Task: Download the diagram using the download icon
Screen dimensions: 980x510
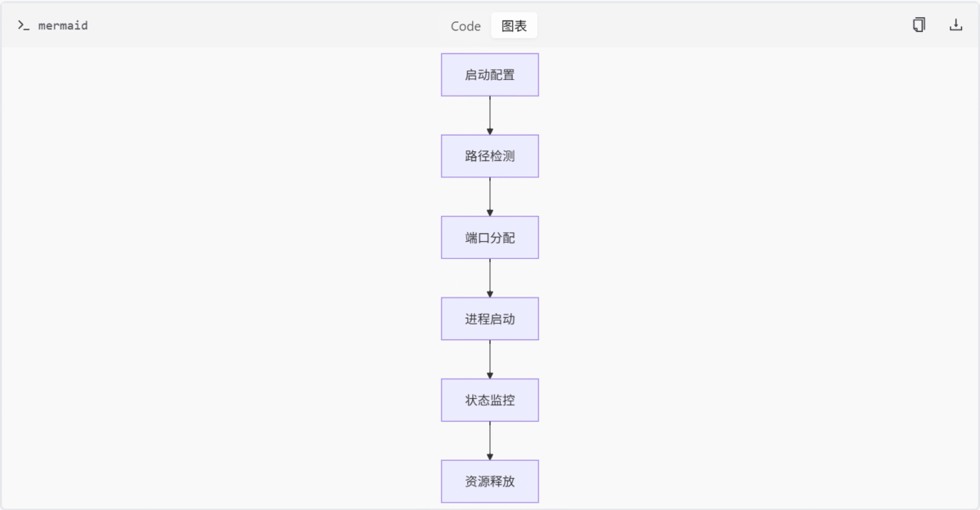Action: point(955,25)
